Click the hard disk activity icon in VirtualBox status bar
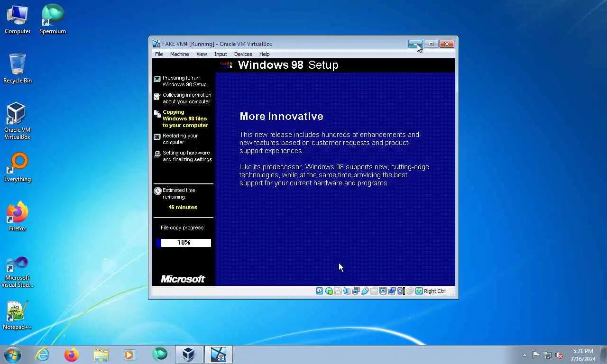The image size is (607, 364). click(320, 291)
